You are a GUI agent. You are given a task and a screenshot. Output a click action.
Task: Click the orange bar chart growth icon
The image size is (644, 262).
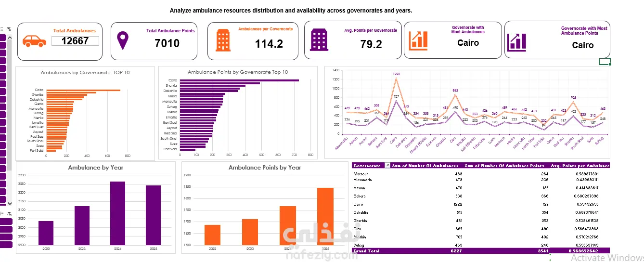(418, 40)
